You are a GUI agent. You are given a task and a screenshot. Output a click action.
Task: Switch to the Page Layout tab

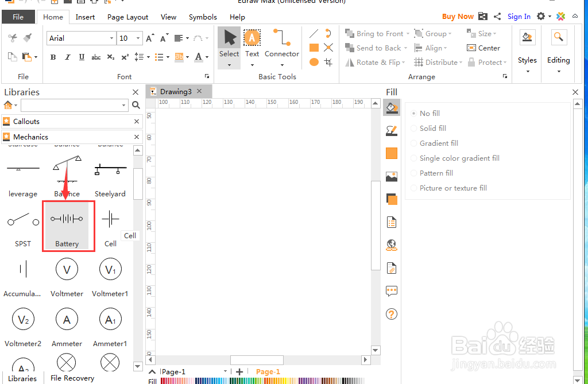coord(127,17)
